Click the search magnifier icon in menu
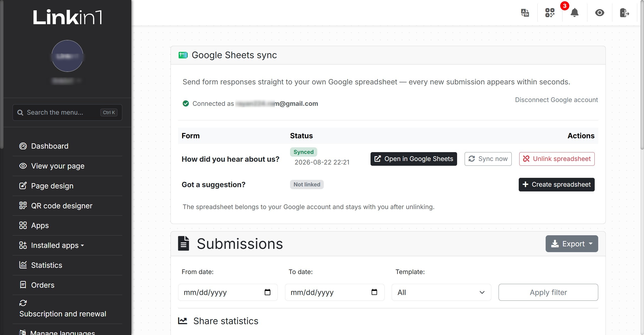The height and width of the screenshot is (335, 644). click(x=20, y=113)
